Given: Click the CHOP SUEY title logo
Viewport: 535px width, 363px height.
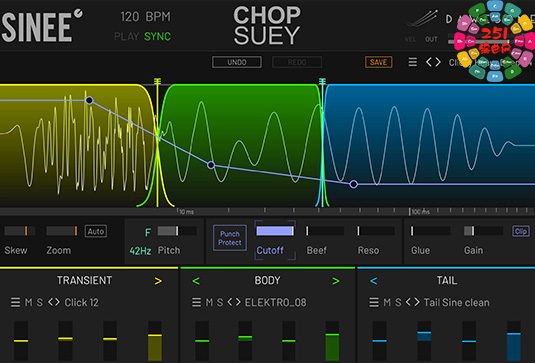Looking at the screenshot, I should 267,26.
